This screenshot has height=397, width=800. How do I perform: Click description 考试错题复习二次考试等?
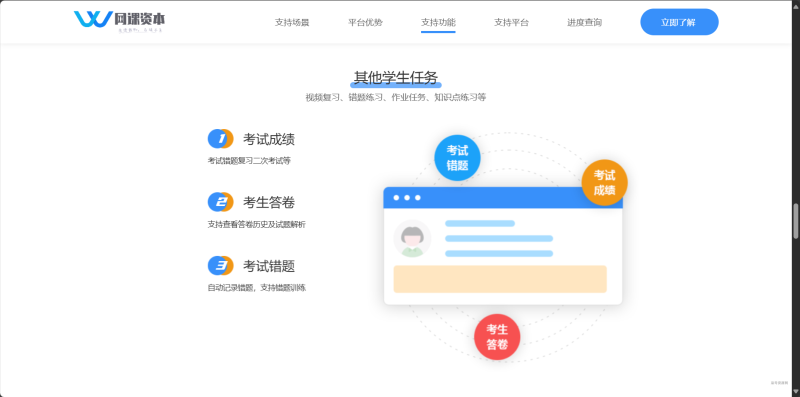tap(249, 161)
